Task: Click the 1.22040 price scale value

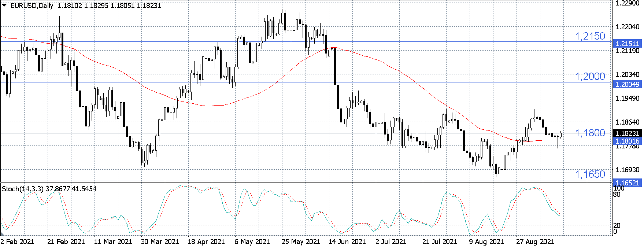Action: tap(627, 27)
